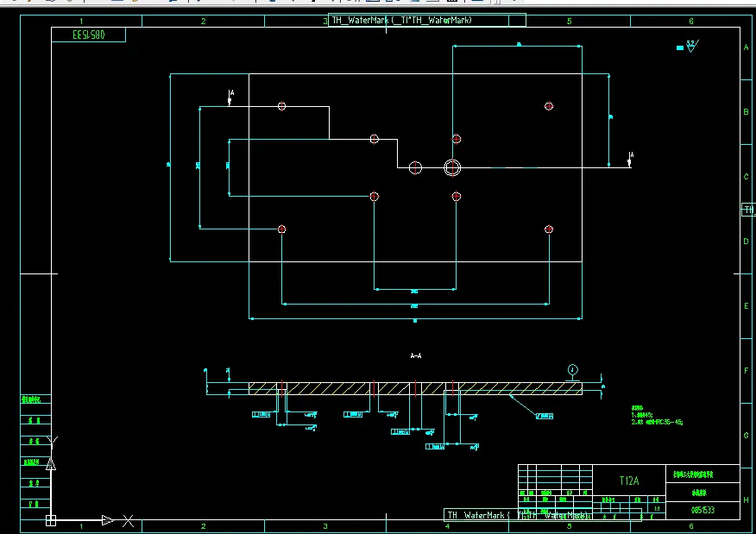
Task: Select the 3.2 surface roughness symbol
Action: (691, 47)
